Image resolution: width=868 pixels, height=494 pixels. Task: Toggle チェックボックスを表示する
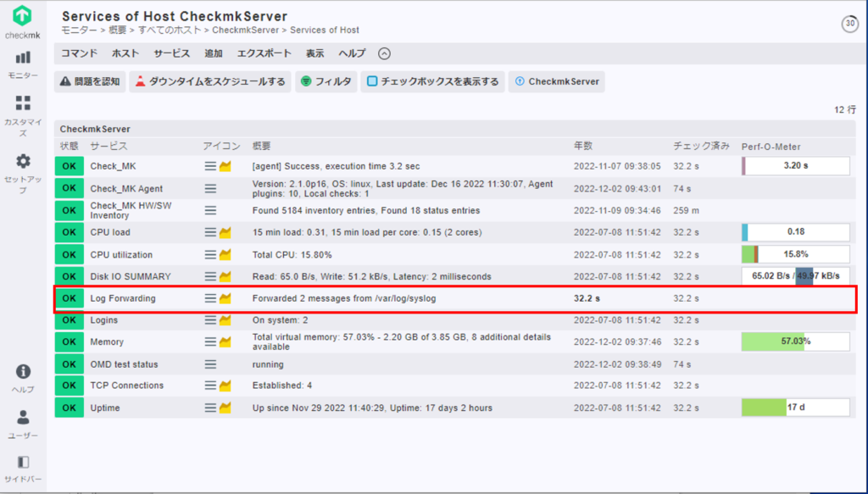point(432,81)
